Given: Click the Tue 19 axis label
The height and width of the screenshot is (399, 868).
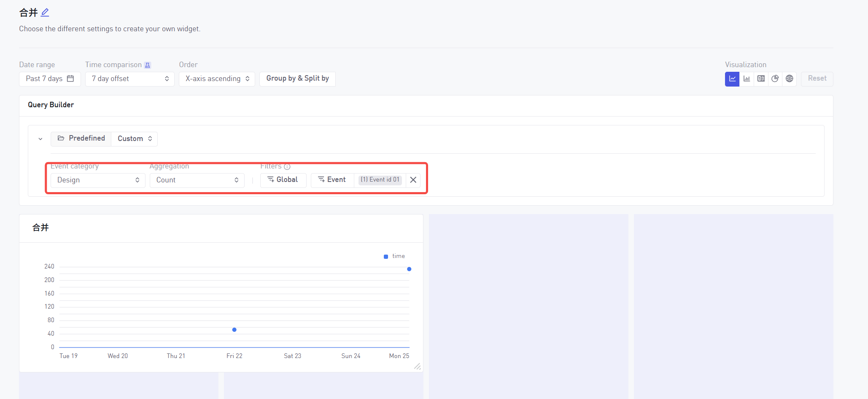Looking at the screenshot, I should click(x=69, y=356).
